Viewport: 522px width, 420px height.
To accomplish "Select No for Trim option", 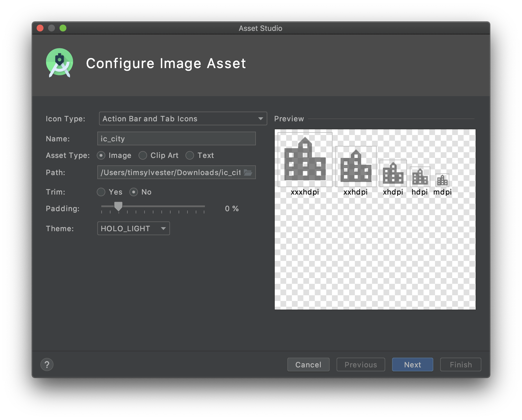I will point(134,192).
